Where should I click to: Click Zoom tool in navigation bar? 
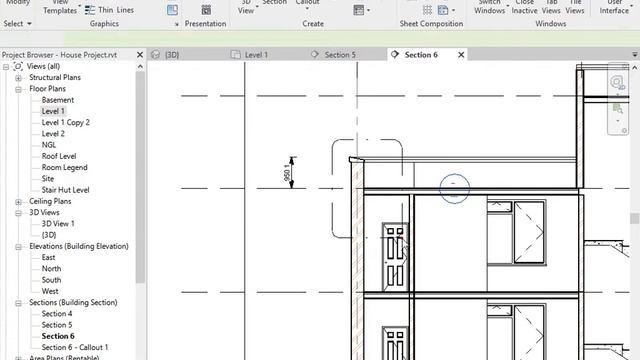click(x=618, y=109)
